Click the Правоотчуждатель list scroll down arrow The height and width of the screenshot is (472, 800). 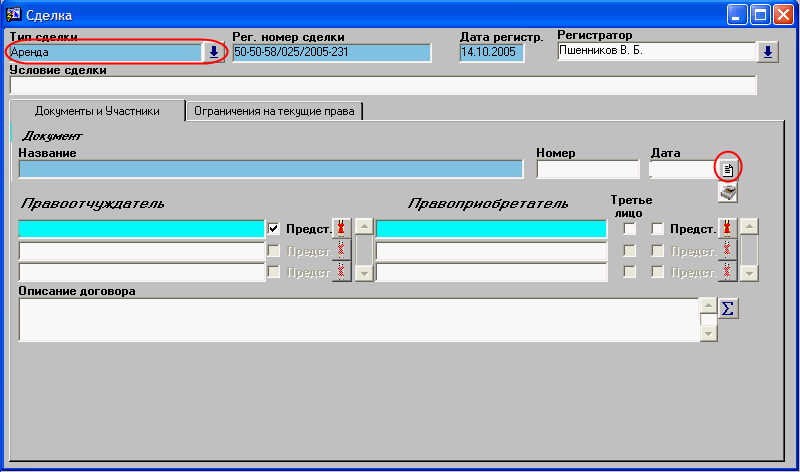[x=364, y=274]
